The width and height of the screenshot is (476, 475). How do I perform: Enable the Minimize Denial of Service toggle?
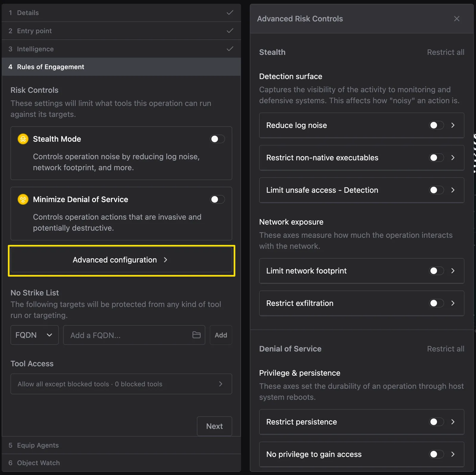click(217, 199)
